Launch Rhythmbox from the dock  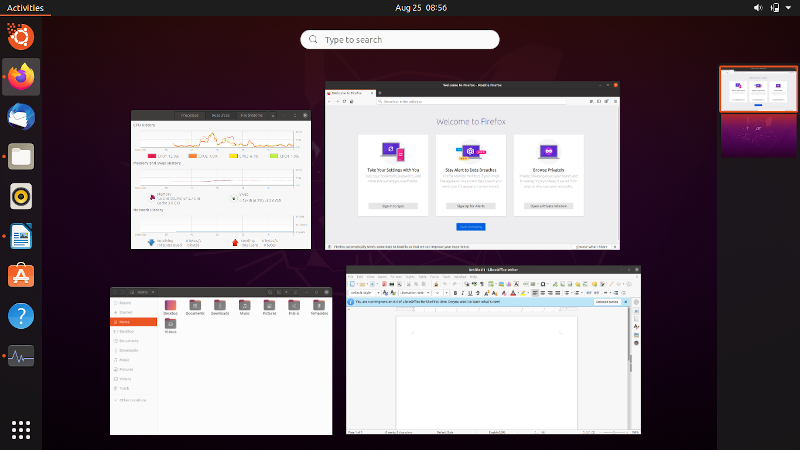21,196
